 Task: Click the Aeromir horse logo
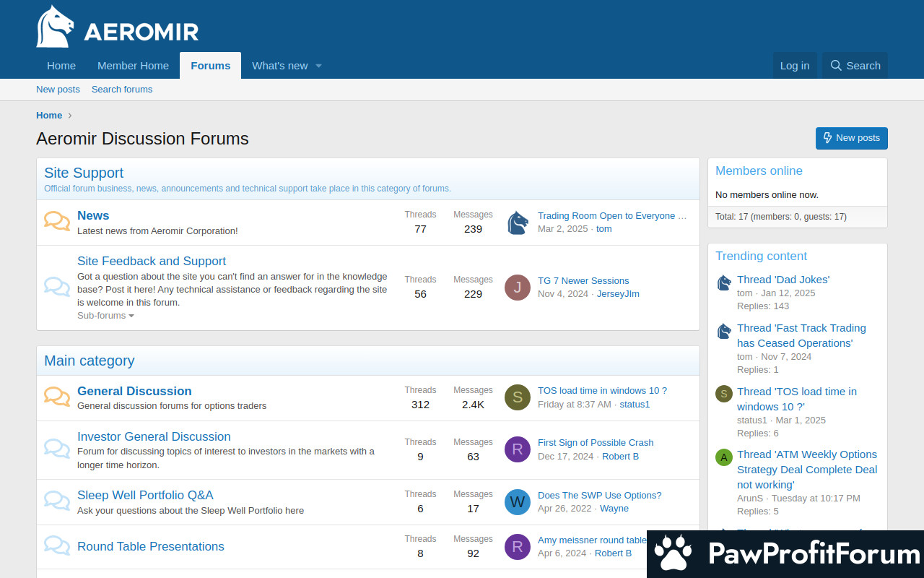pyautogui.click(x=118, y=27)
